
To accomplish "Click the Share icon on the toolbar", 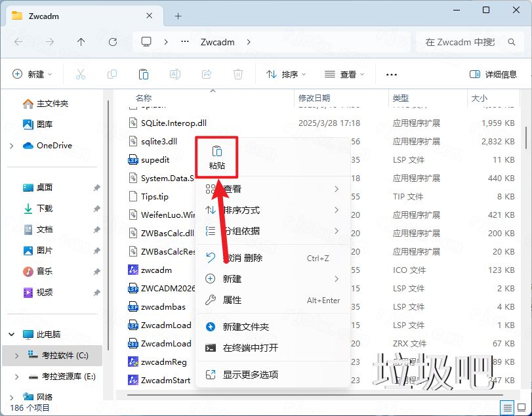I will tap(207, 74).
